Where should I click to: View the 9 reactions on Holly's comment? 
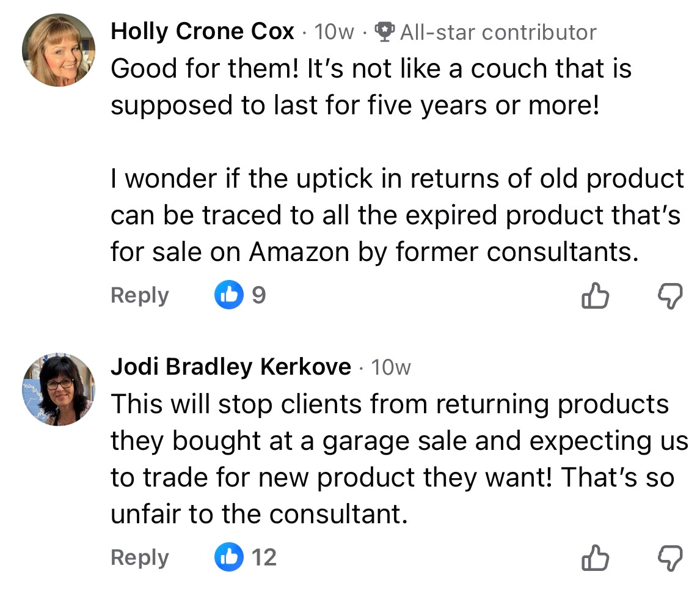[259, 296]
